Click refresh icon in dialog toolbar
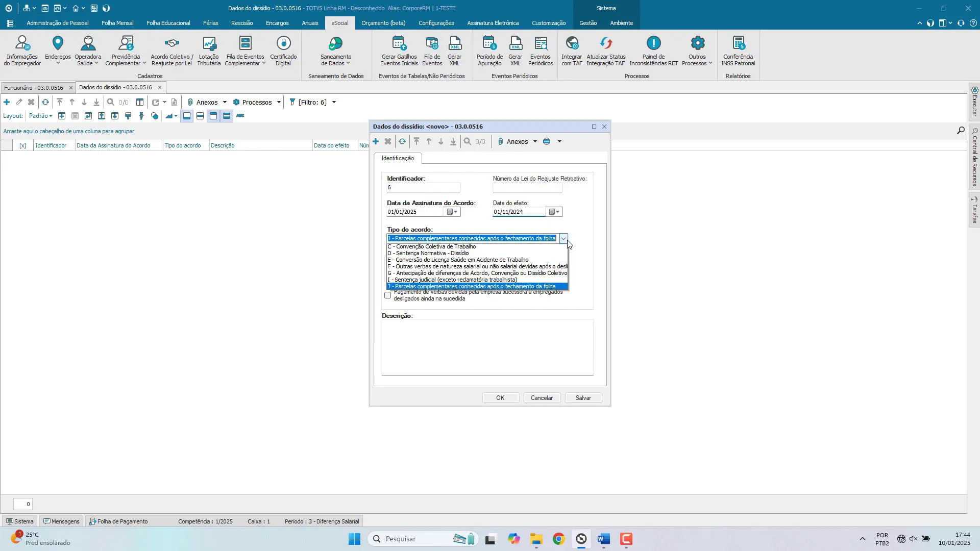The width and height of the screenshot is (980, 551). tap(402, 141)
